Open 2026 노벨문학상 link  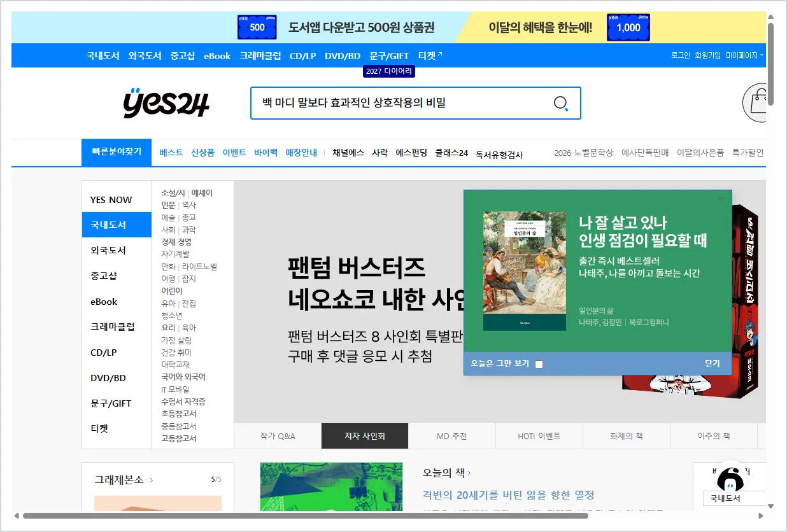584,153
